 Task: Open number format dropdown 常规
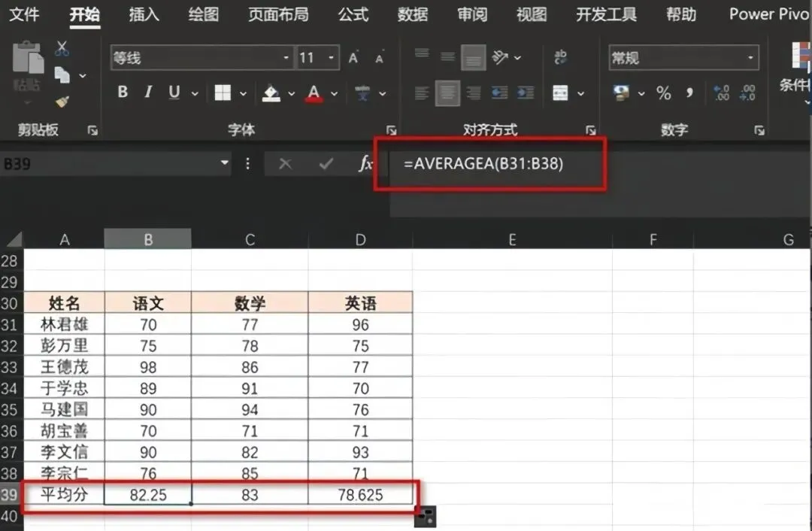(x=750, y=57)
